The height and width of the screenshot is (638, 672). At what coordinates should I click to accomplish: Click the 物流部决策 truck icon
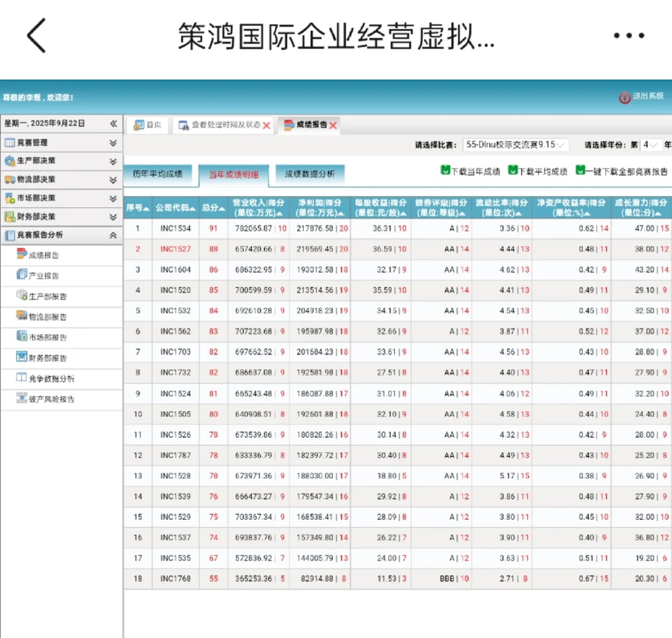(9, 180)
